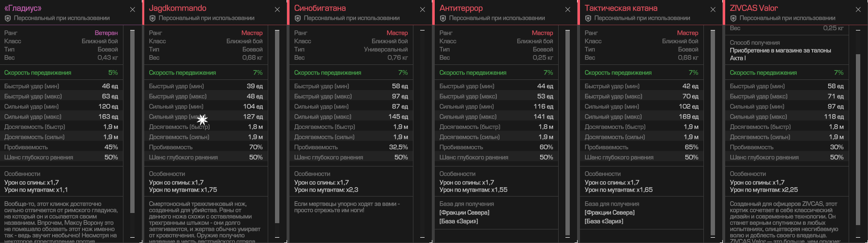This screenshot has width=868, height=243.
Task: Click the shield icon under ZIVCAS Valor title
Action: pos(733,18)
